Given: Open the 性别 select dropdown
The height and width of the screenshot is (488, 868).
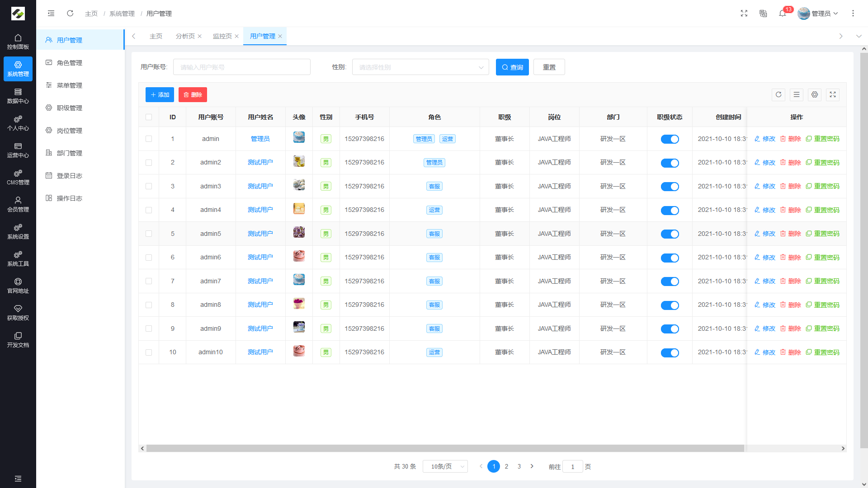Looking at the screenshot, I should (420, 67).
